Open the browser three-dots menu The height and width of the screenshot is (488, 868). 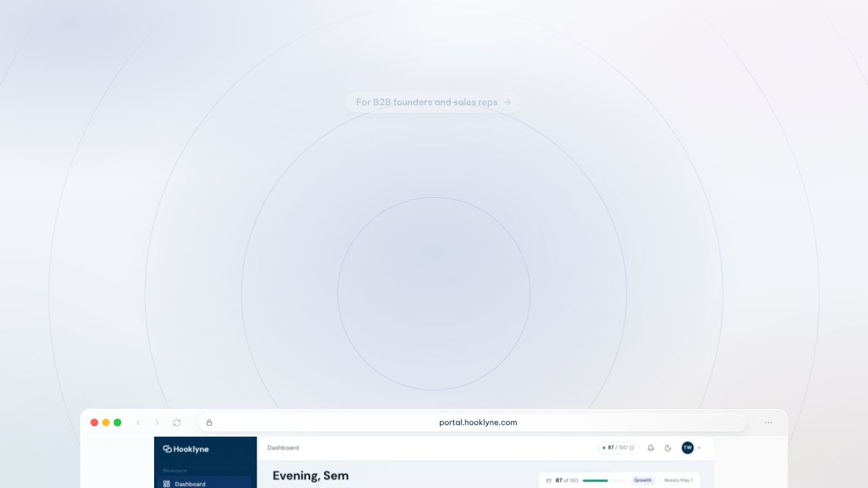(768, 423)
